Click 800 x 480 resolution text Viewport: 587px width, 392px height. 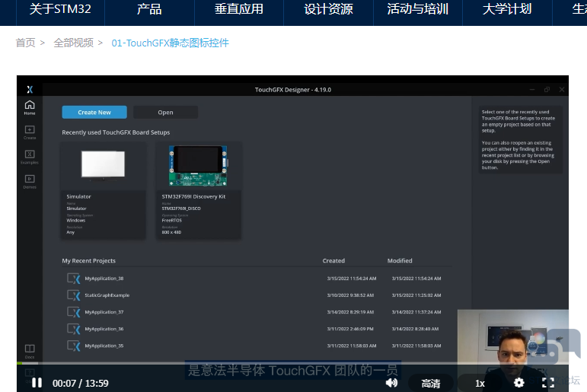pyautogui.click(x=171, y=232)
